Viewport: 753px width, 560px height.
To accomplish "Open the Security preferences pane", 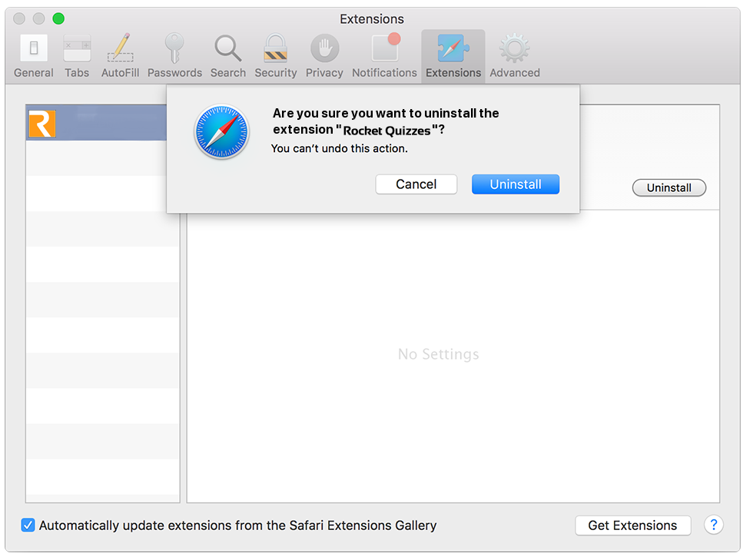I will [276, 56].
